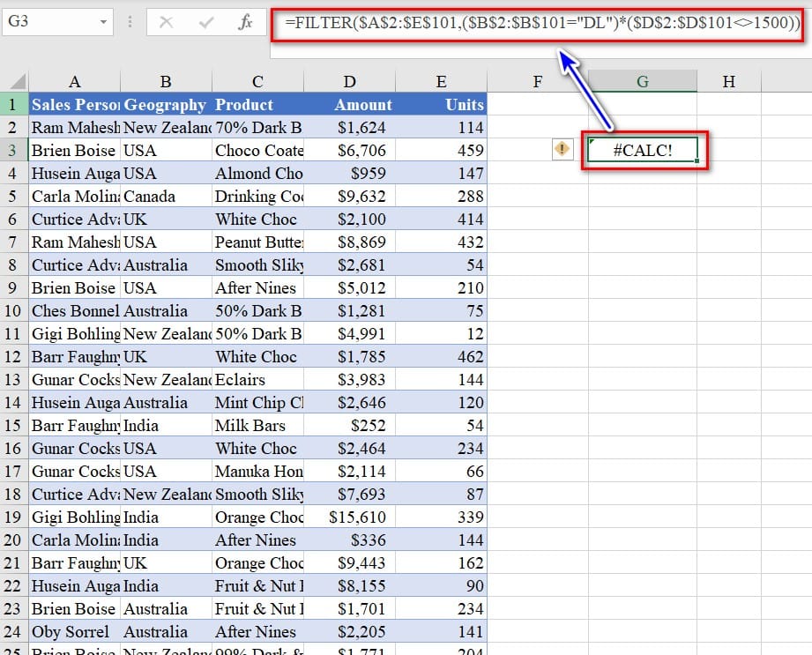Select column H header
This screenshot has width=812, height=655.
(728, 82)
